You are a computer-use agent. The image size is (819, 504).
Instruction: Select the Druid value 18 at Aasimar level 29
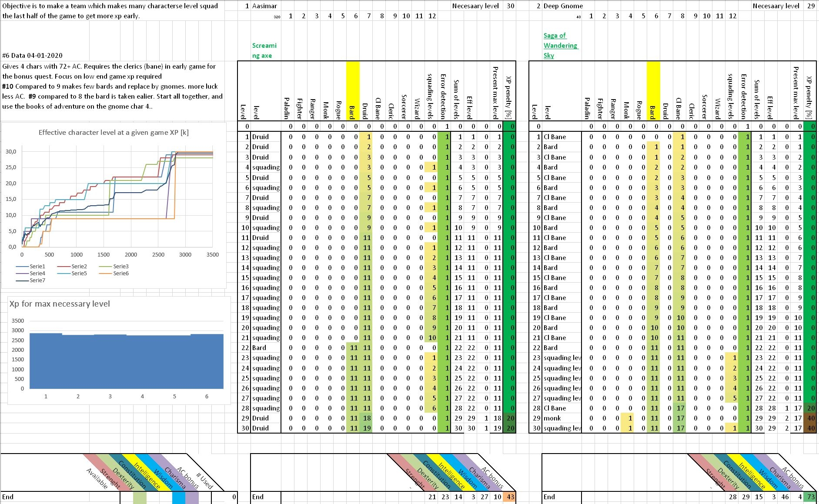pyautogui.click(x=367, y=418)
